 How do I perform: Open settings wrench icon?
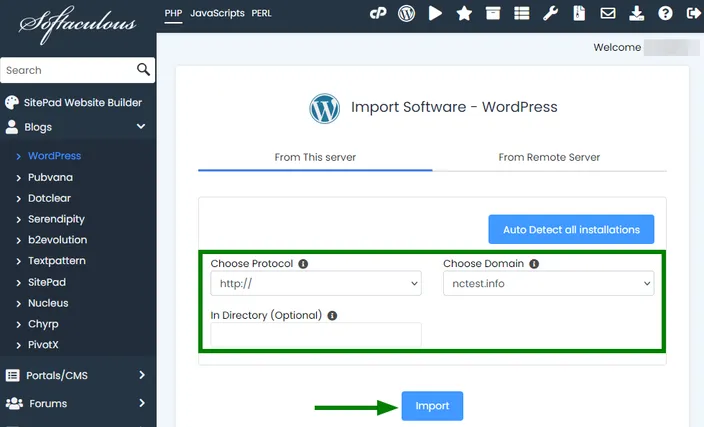pyautogui.click(x=550, y=13)
